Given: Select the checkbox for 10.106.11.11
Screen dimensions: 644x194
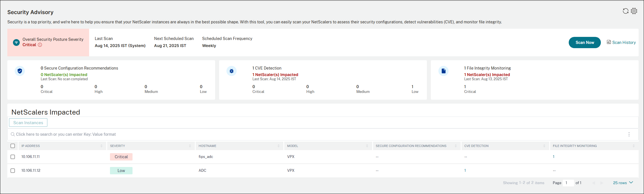Looking at the screenshot, I should (13, 157).
